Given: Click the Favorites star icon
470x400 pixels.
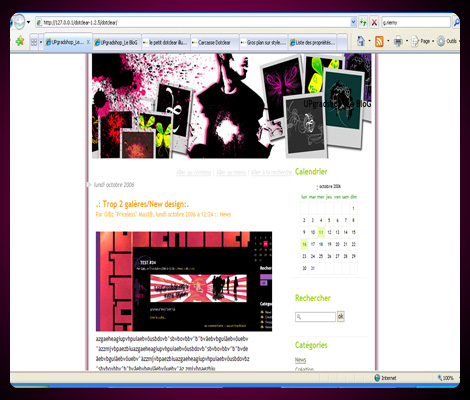Looking at the screenshot, I should pos(20,41).
